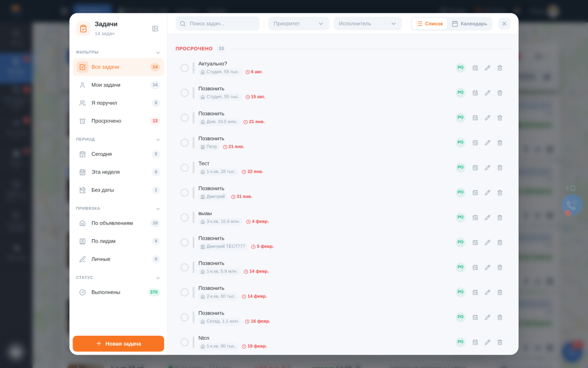588x368 pixels.
Task: Edit the 'Актуально?' task with pencil icon
Action: tap(488, 68)
